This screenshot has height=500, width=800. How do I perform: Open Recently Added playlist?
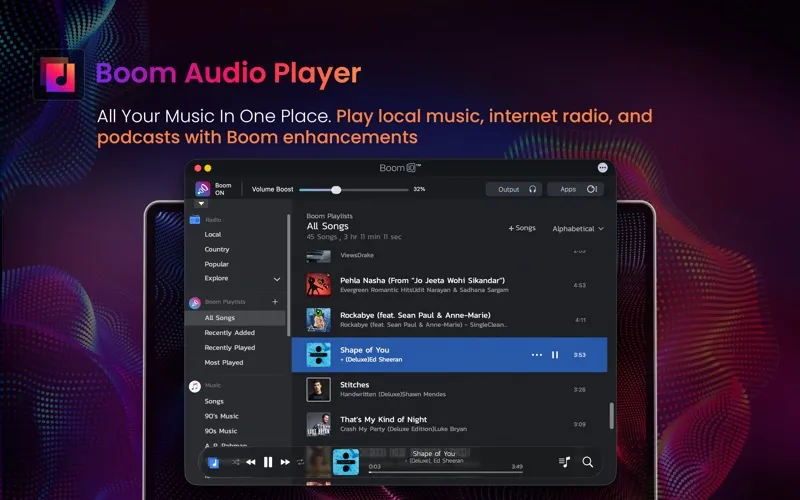click(230, 333)
